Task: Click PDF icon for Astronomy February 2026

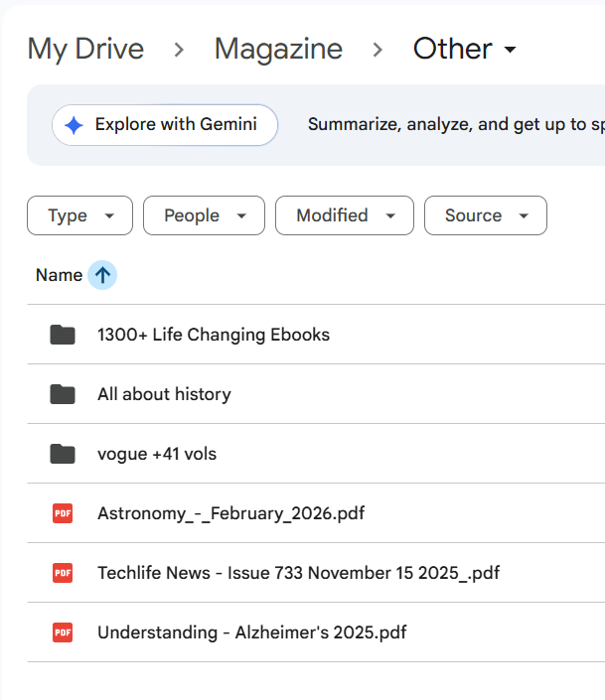Action: (x=63, y=513)
